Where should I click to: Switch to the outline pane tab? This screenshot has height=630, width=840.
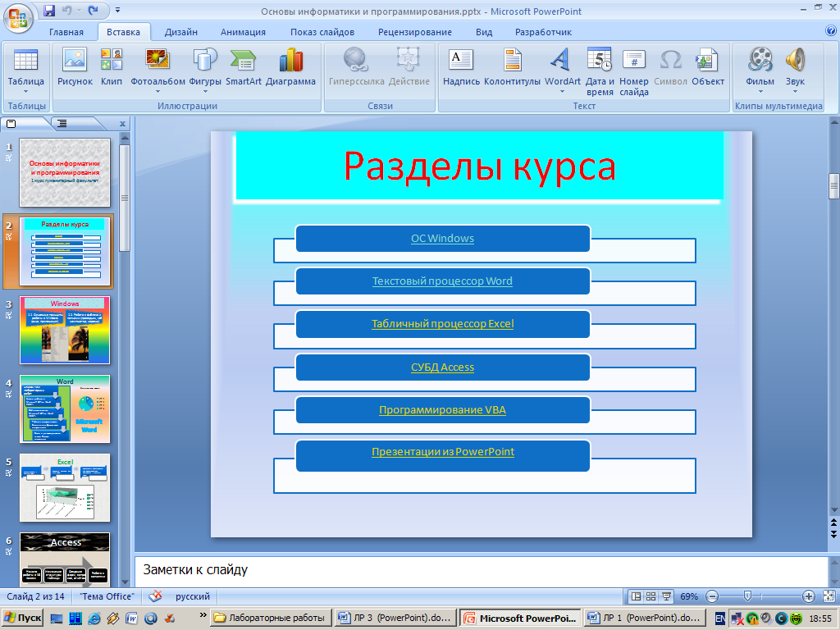(x=62, y=124)
